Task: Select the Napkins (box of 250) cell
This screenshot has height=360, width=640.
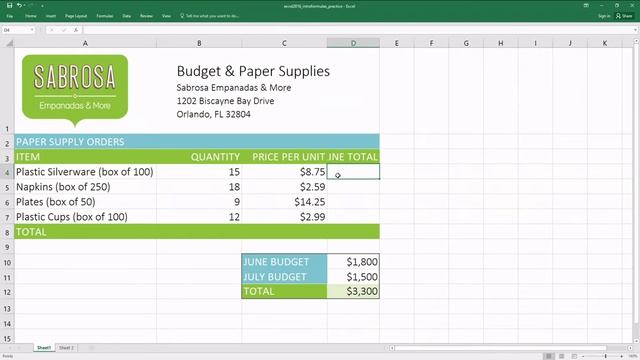Action: 85,187
